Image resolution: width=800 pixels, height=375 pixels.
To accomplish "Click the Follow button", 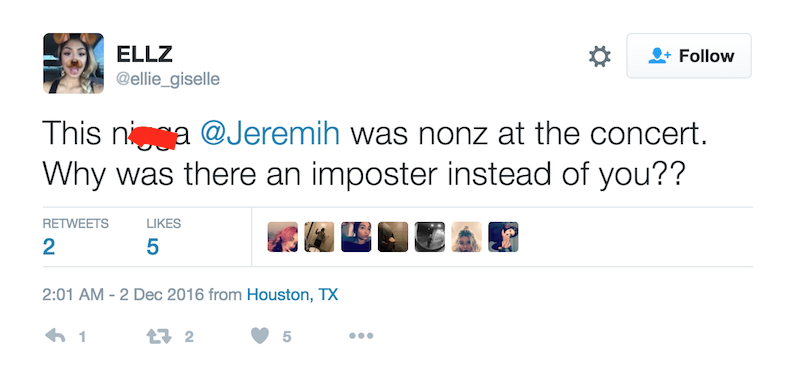I will tap(689, 56).
